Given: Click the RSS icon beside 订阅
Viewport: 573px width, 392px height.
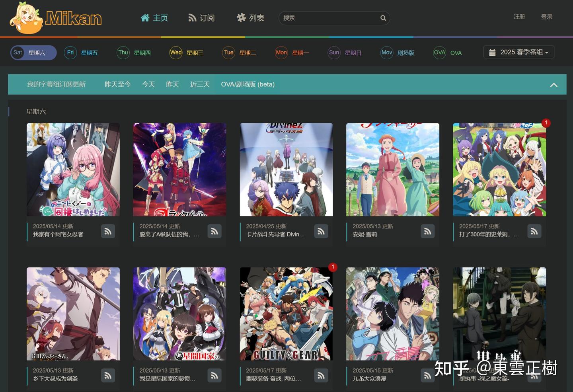Looking at the screenshot, I should pyautogui.click(x=192, y=18).
